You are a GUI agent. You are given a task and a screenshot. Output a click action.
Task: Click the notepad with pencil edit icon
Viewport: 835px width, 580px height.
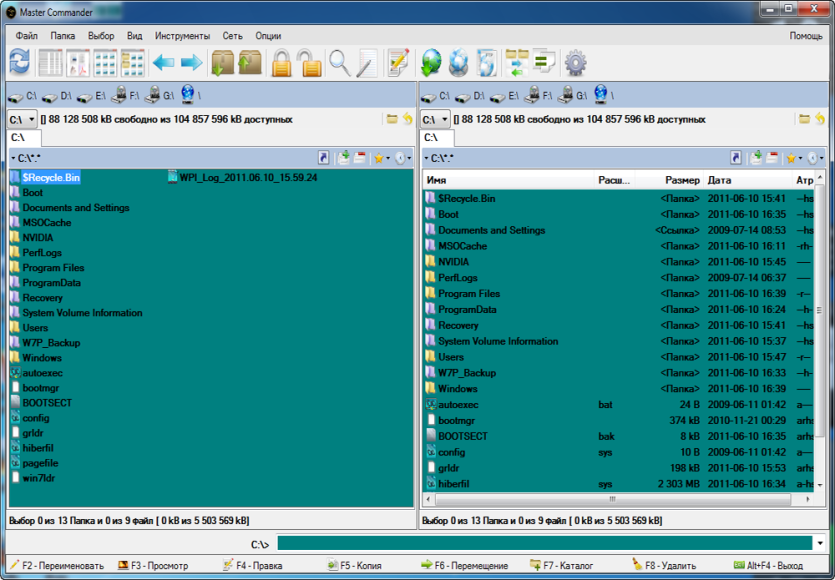click(x=398, y=63)
